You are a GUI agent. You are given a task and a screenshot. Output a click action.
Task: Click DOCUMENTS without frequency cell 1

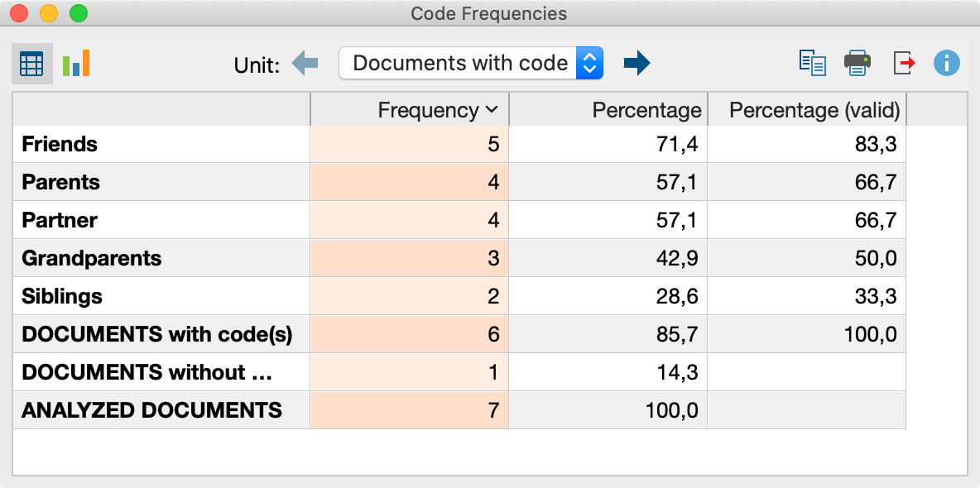(x=410, y=372)
